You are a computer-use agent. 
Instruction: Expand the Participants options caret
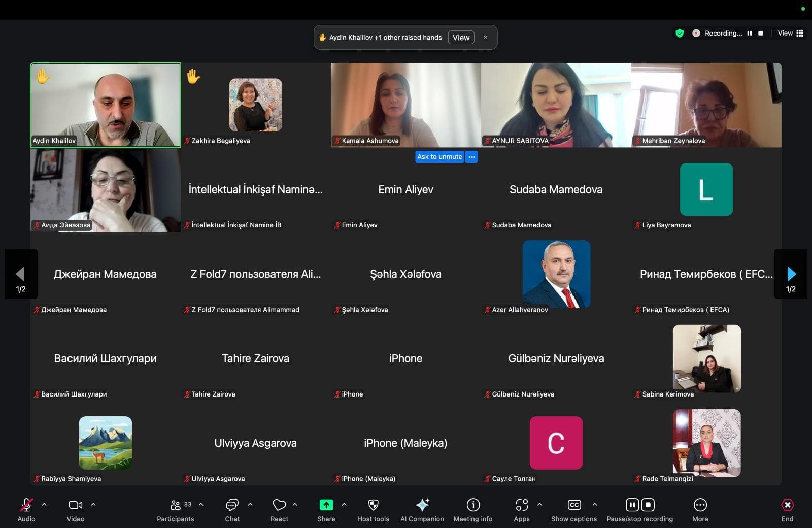click(201, 505)
